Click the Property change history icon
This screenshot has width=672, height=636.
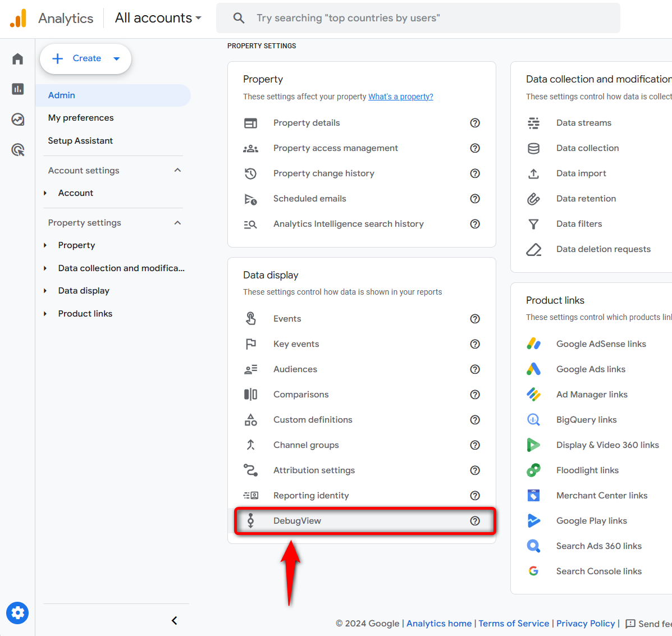(251, 173)
